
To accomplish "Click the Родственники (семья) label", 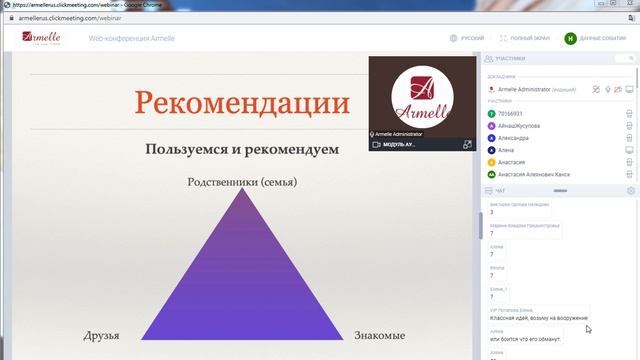I will (242, 182).
